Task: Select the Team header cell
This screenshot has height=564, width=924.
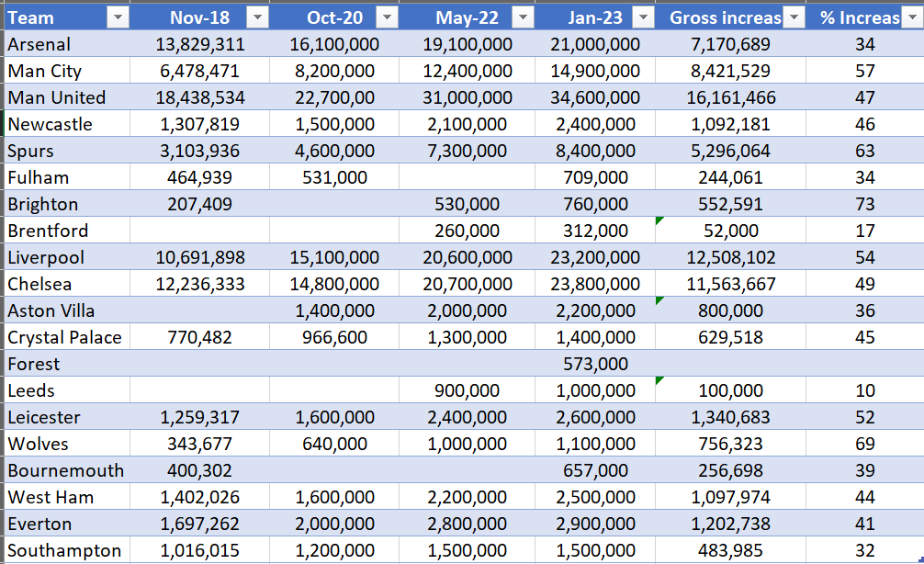Action: 67,17
